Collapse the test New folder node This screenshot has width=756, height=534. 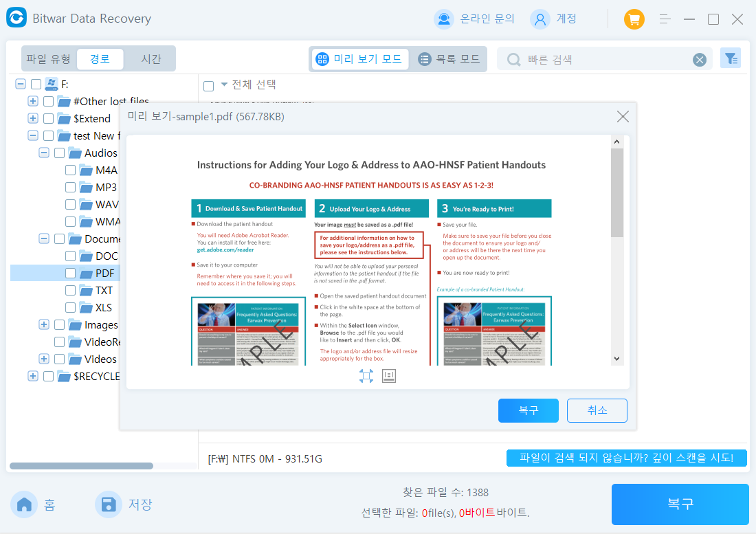coord(33,135)
